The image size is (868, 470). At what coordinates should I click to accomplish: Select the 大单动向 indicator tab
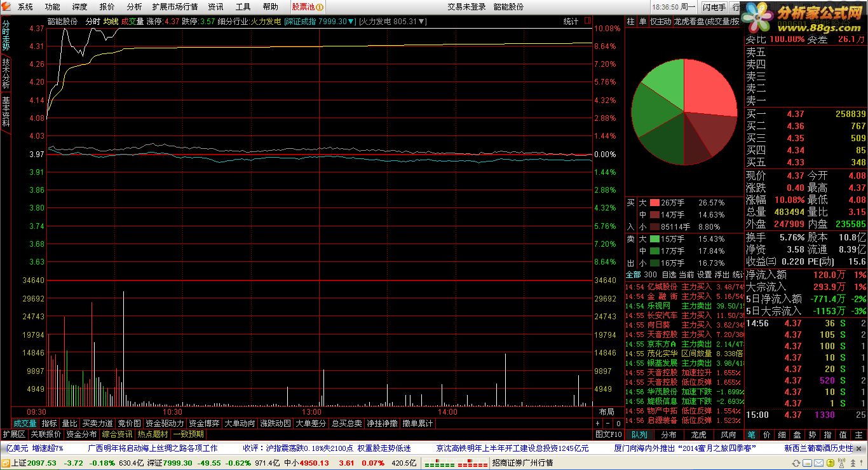[x=240, y=424]
